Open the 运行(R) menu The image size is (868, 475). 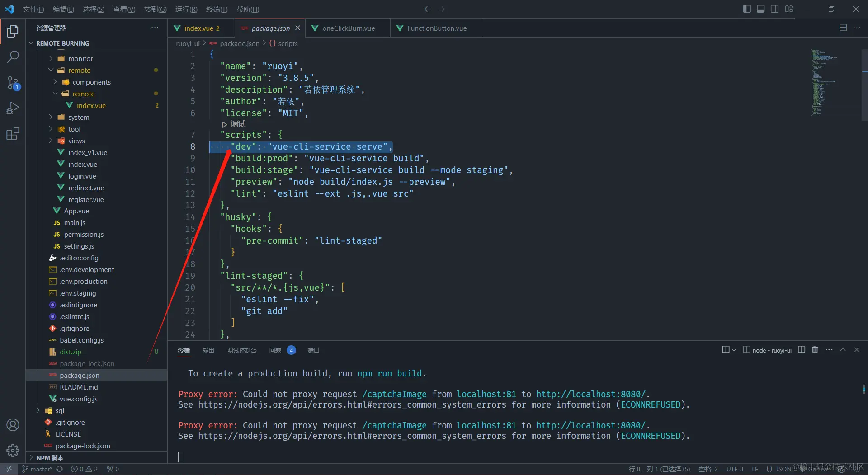(x=186, y=9)
